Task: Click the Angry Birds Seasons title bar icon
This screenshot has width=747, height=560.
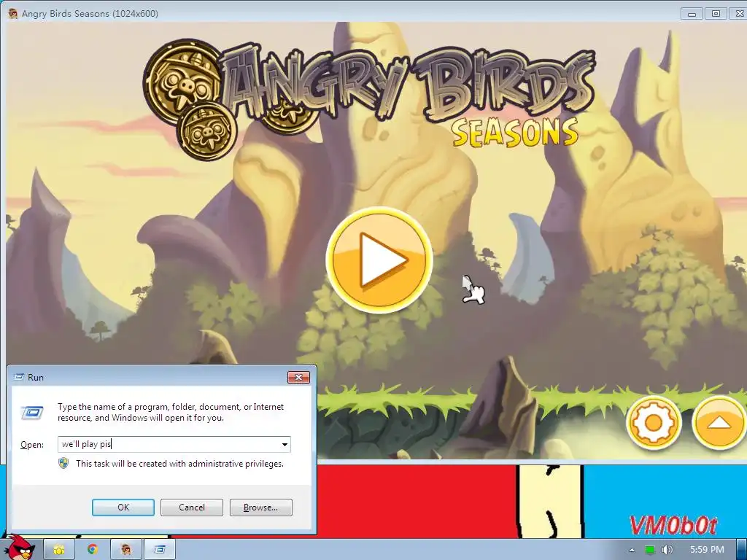Action: point(13,13)
